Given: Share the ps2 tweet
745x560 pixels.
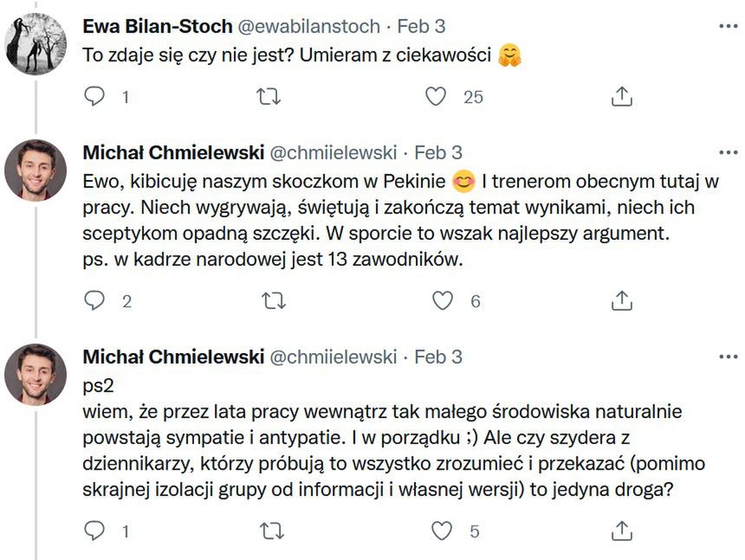Looking at the screenshot, I should [x=621, y=530].
